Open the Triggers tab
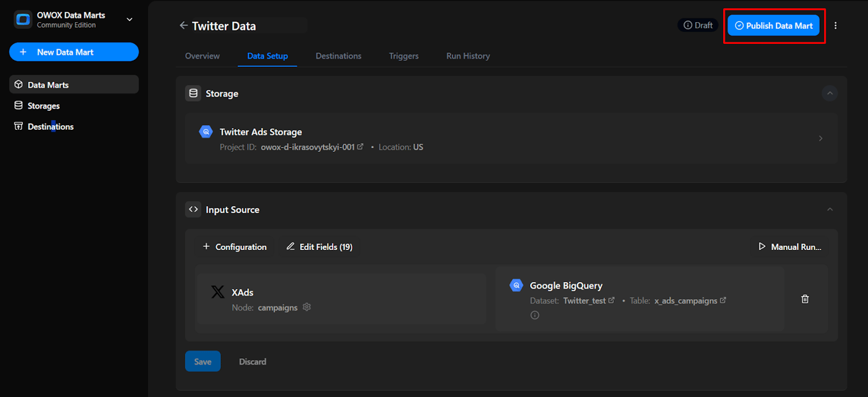Screen dimensions: 868x397 point(404,56)
